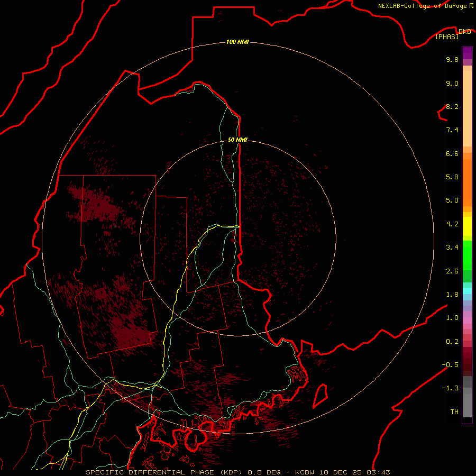
Task: Click the 5.0 legend value
Action: click(x=452, y=200)
